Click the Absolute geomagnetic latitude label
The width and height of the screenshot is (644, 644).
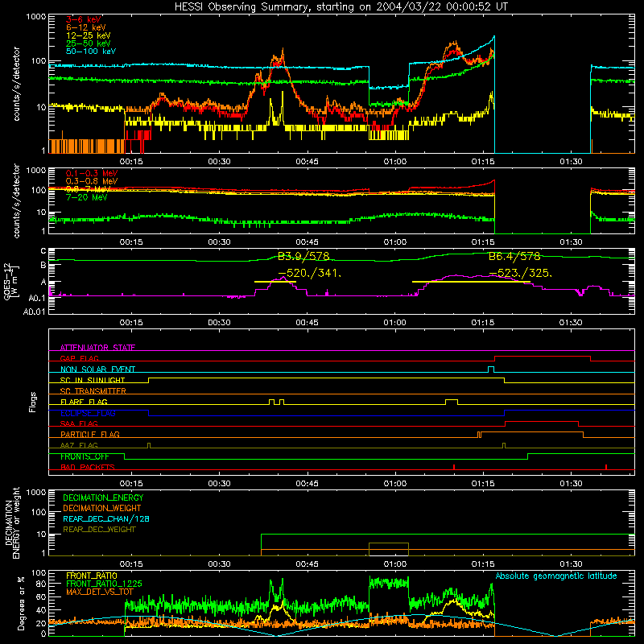(556, 576)
